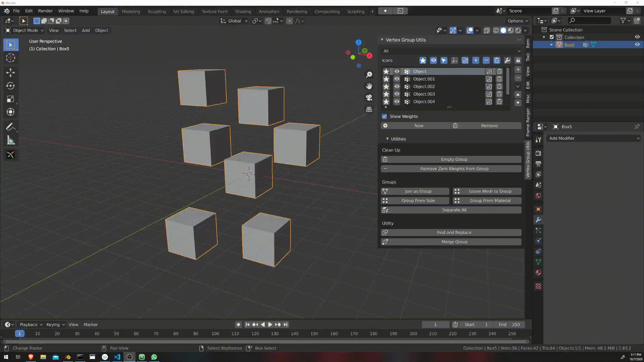Toggle Show Weights checkbox
The image size is (644, 362).
(384, 116)
